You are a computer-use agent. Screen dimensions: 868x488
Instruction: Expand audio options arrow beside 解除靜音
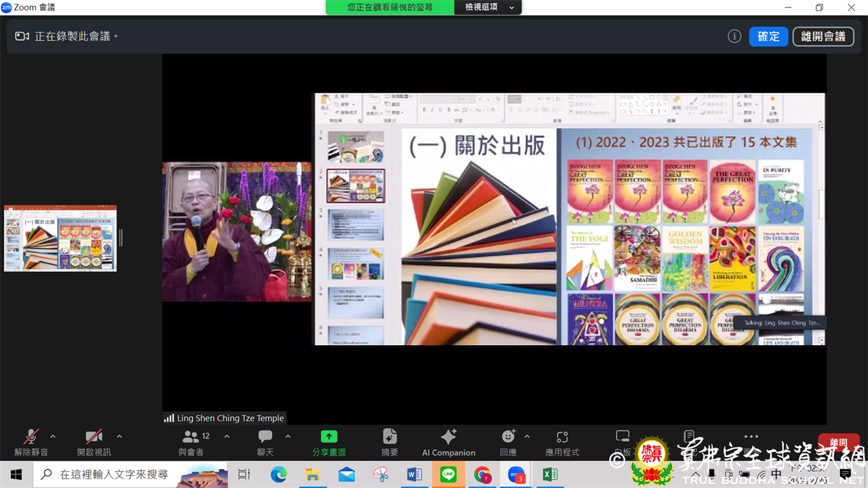[53, 436]
